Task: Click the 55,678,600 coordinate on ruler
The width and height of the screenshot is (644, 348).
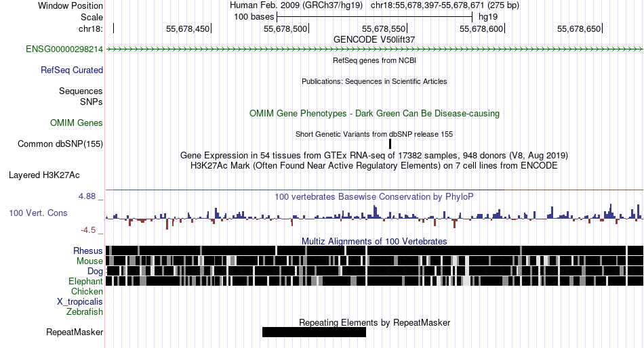Action: click(x=481, y=28)
